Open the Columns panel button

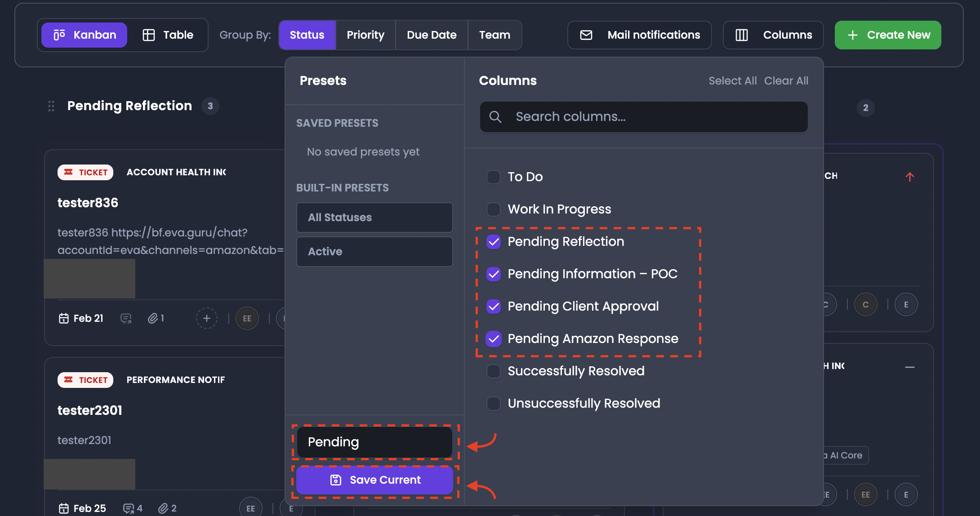[x=773, y=35]
